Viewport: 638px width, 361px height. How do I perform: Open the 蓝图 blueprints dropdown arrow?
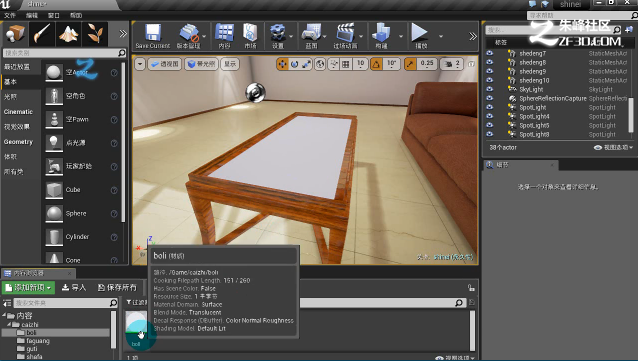[325, 36]
